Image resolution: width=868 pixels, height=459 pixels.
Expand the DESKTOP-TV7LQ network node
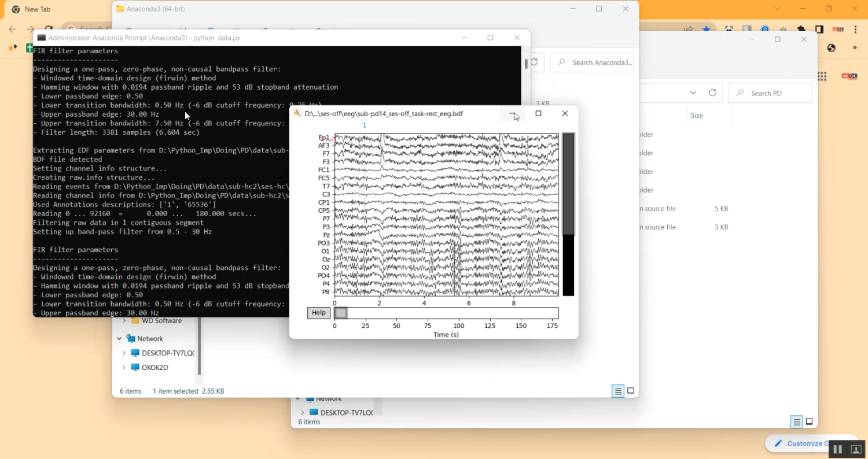pyautogui.click(x=124, y=353)
